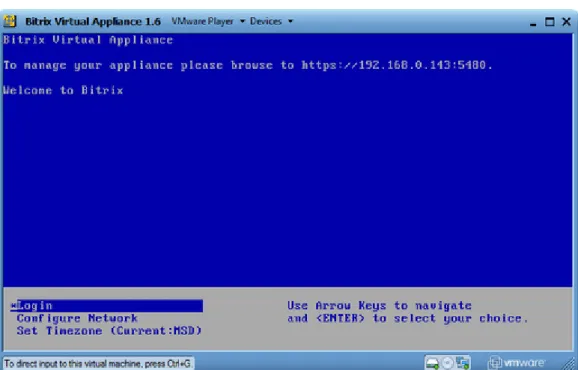Click the 'To direct input' status bar message

[98, 364]
